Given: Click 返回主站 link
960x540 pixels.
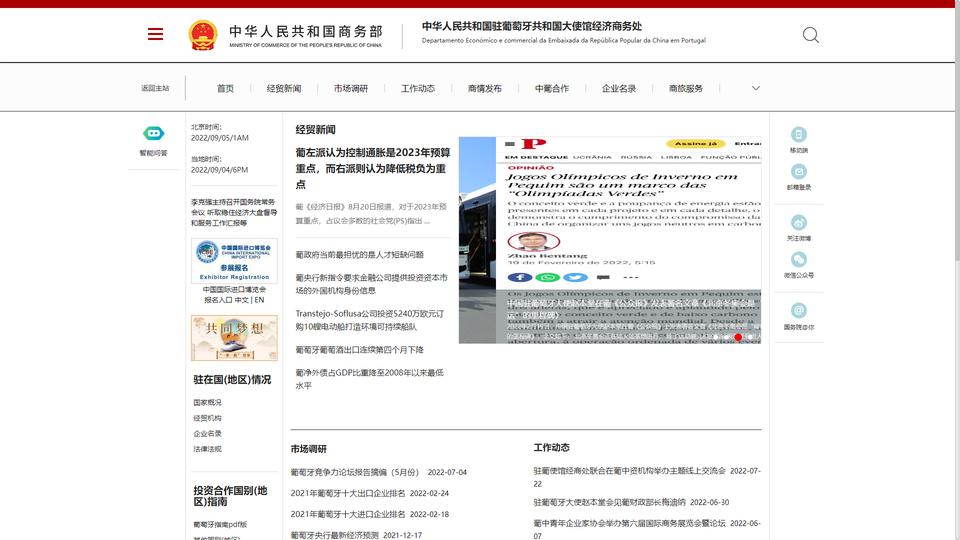Looking at the screenshot, I should pyautogui.click(x=155, y=88).
